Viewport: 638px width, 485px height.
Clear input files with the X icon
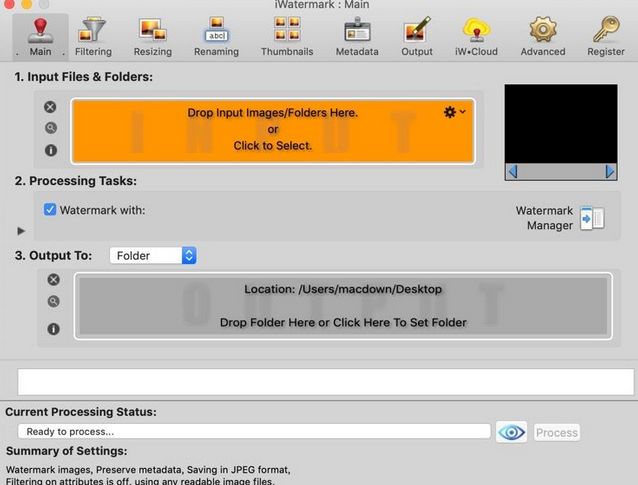[x=50, y=107]
